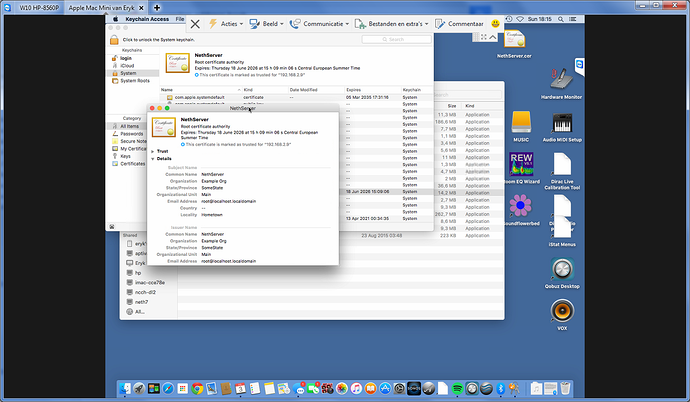Viewport: 690px width, 402px height.
Task: Sort by Date Modified column header
Action: [x=316, y=90]
